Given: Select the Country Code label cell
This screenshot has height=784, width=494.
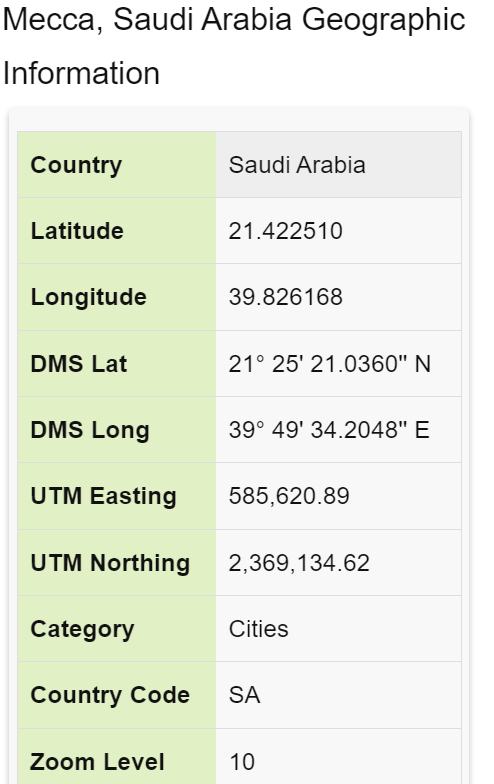Looking at the screenshot, I should [x=117, y=695].
